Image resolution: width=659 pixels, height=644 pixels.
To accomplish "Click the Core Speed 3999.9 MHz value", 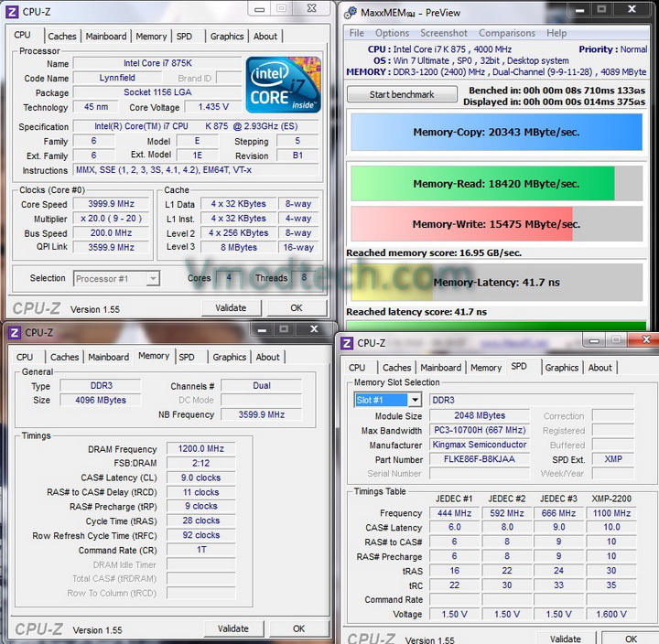I will tap(111, 204).
